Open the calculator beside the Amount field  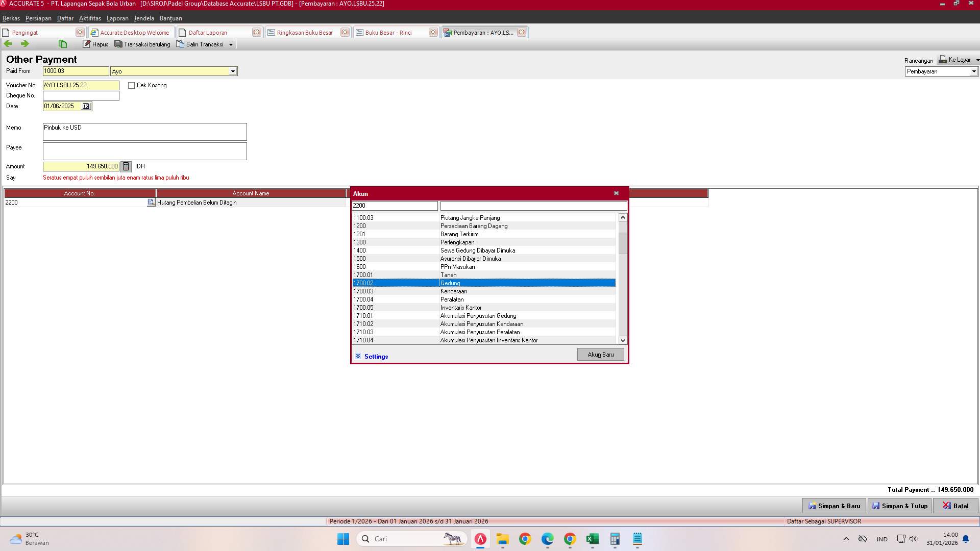[126, 166]
